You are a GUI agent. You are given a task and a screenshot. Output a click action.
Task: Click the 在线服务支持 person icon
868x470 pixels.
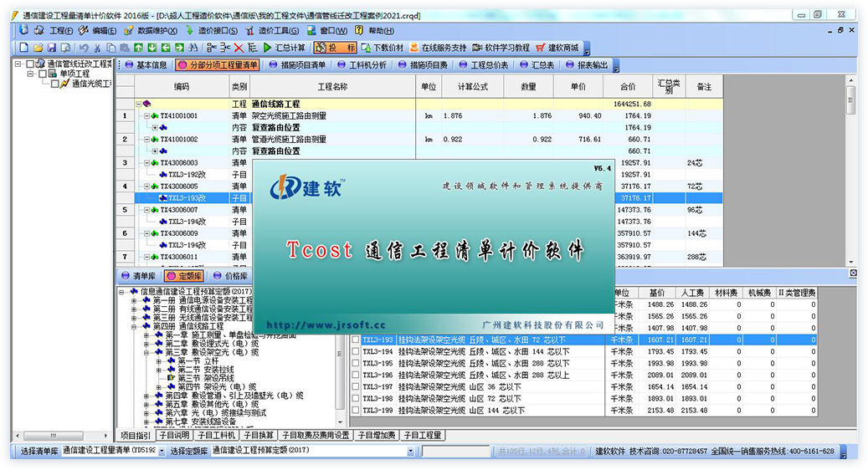(x=413, y=48)
